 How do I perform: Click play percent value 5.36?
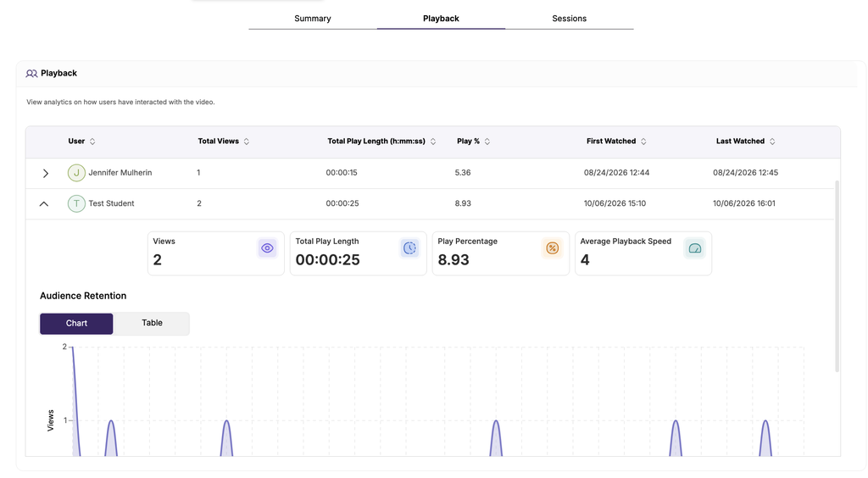coord(463,173)
